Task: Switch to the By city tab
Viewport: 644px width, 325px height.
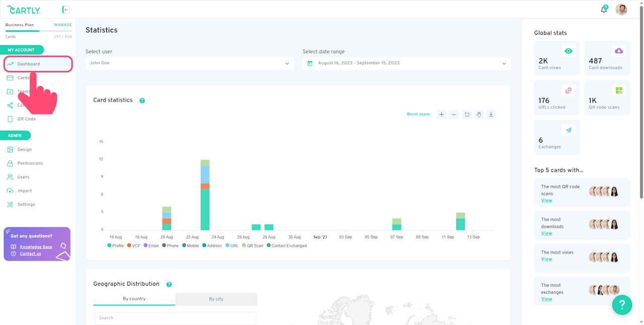Action: coord(216,299)
